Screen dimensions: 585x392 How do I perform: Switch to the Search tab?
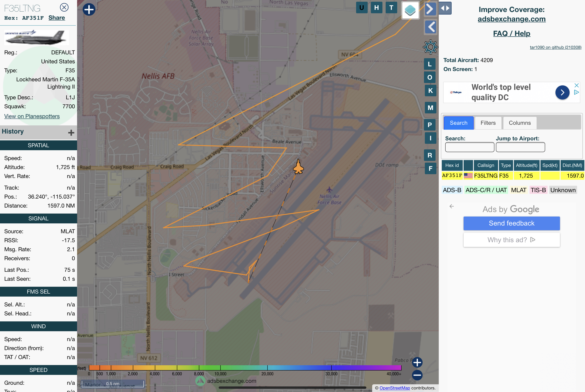(x=458, y=123)
